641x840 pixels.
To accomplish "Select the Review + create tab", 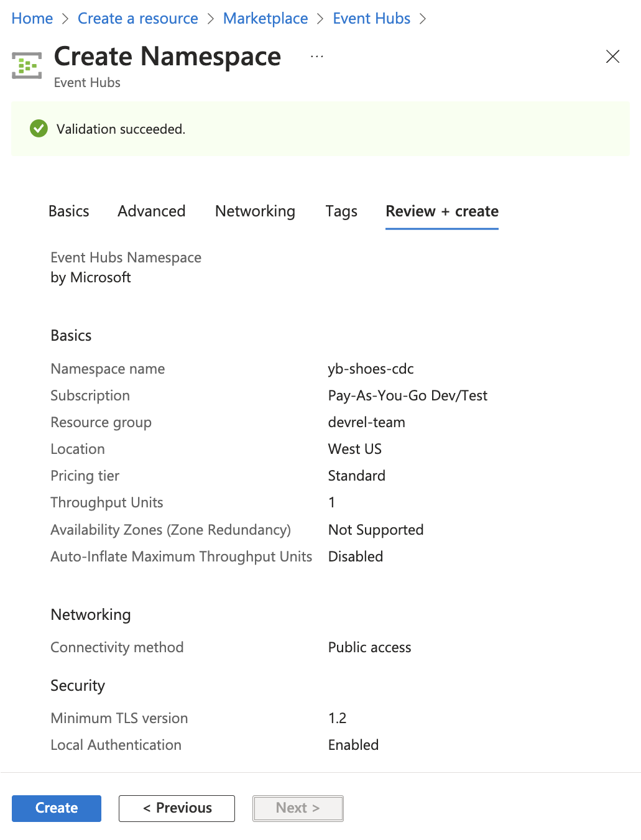I will click(441, 211).
